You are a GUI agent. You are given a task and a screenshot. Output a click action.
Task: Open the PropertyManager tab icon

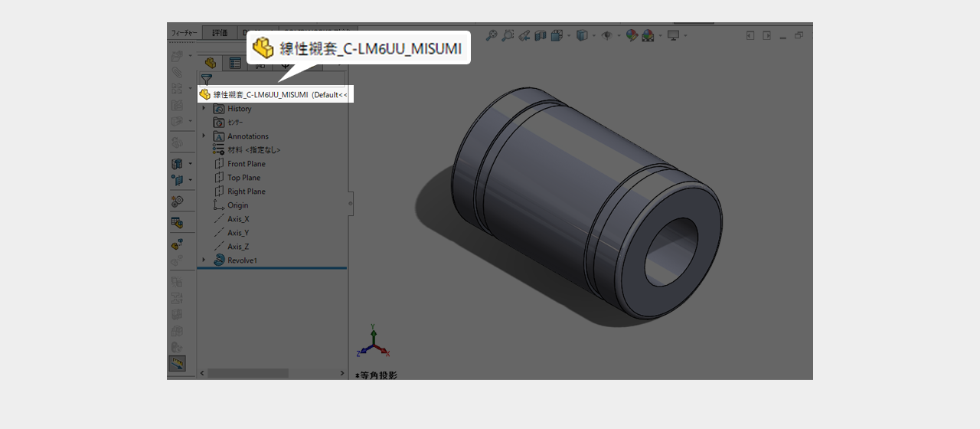235,64
